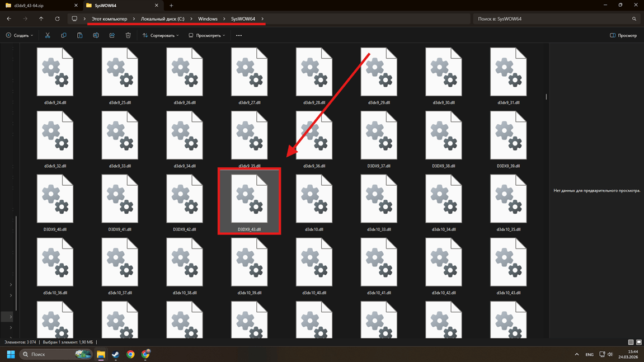Click the Paste clipboard icon

[x=79, y=35]
